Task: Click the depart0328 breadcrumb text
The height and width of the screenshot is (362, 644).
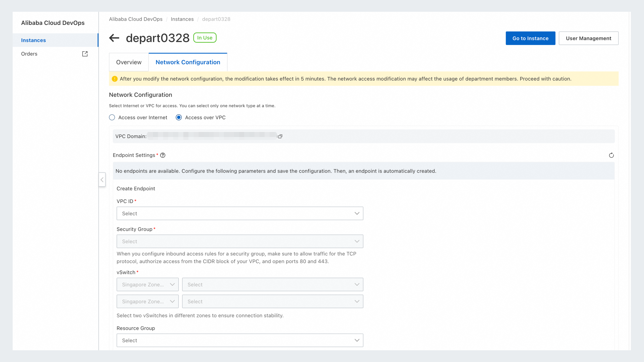Action: point(216,19)
